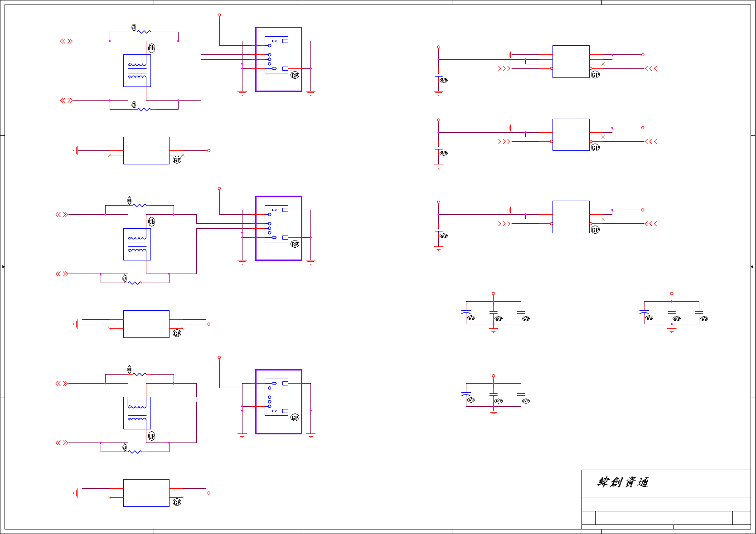756x534 pixels.
Task: Click the GP marker below the bottom-left choke
Action: point(152,436)
